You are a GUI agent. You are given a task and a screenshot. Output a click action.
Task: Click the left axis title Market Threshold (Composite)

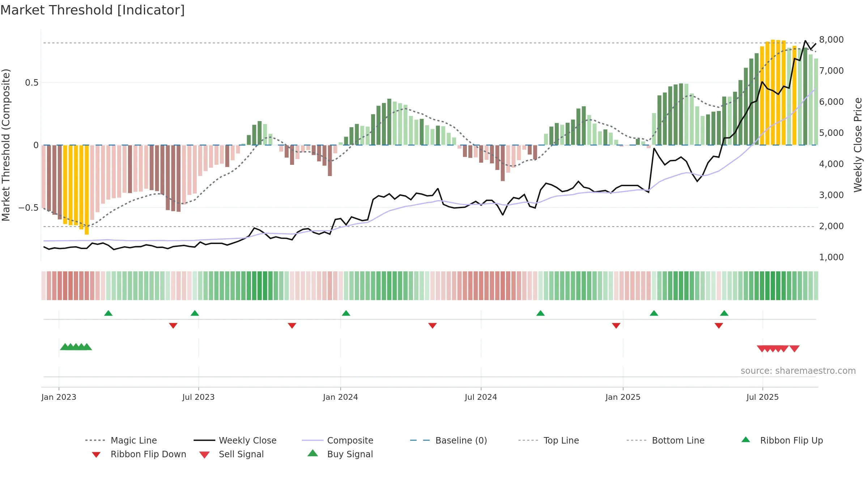pos(6,145)
